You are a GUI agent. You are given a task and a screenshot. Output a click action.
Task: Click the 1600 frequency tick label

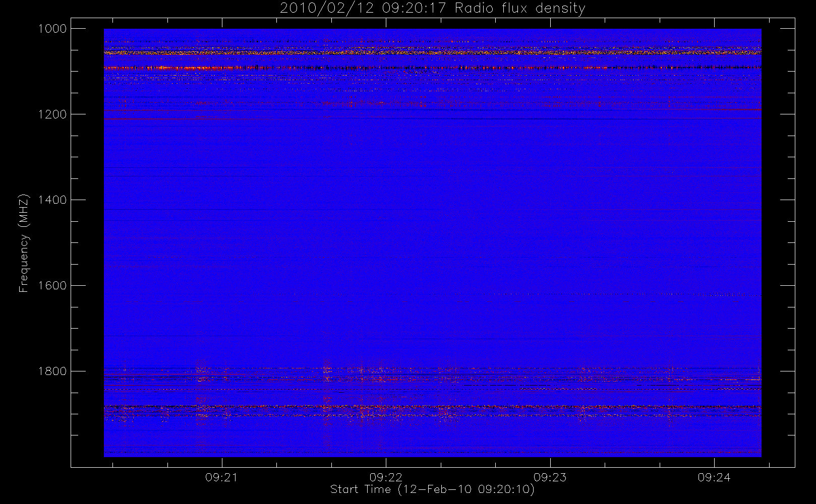click(x=52, y=286)
